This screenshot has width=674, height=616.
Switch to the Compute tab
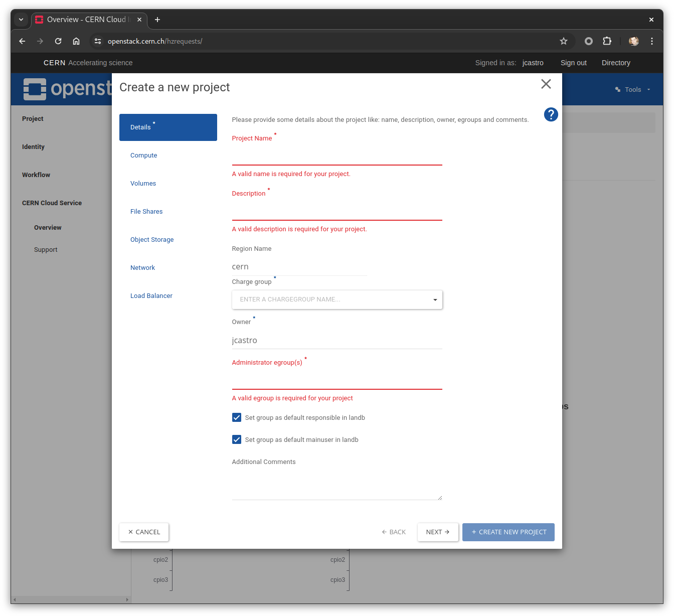click(143, 156)
